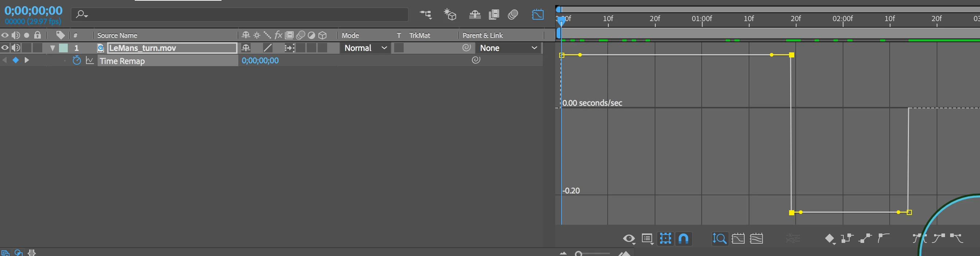Viewport: 980px width, 256px height.
Task: Mute audio on LeMans_turn.mov layer
Action: tap(16, 48)
